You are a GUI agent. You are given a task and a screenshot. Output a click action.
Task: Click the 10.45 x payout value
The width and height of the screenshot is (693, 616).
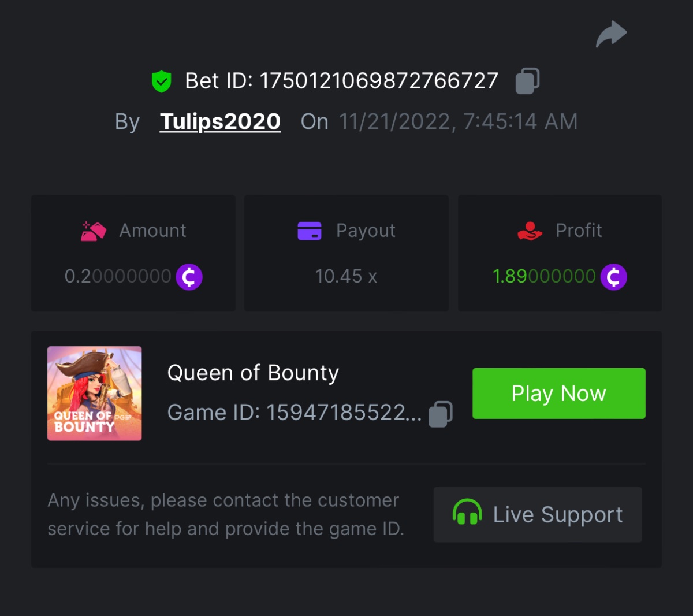346,277
